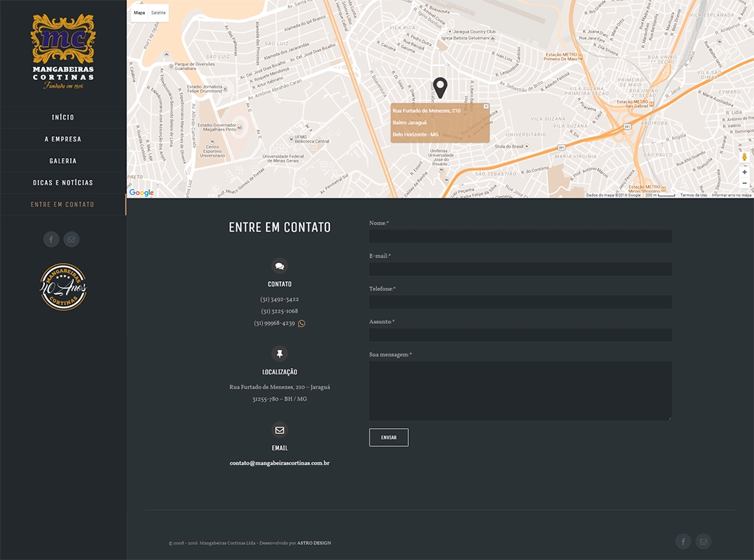Zoom in on the map
The image size is (754, 560).
[745, 172]
